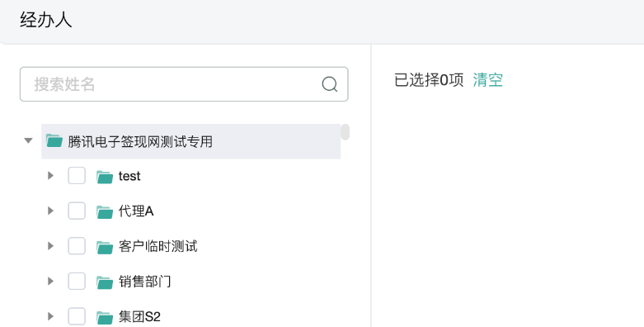Image resolution: width=644 pixels, height=327 pixels.
Task: Click the department tree scrollbar thumb
Action: 346,132
